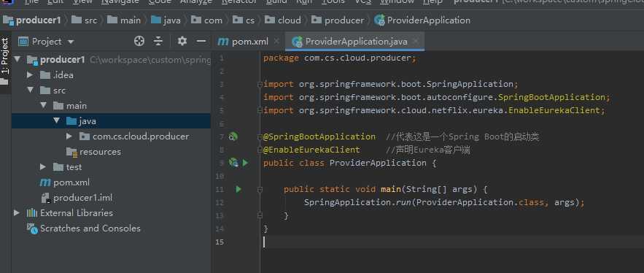
Task: Close the pom.xml tab
Action: (x=276, y=41)
